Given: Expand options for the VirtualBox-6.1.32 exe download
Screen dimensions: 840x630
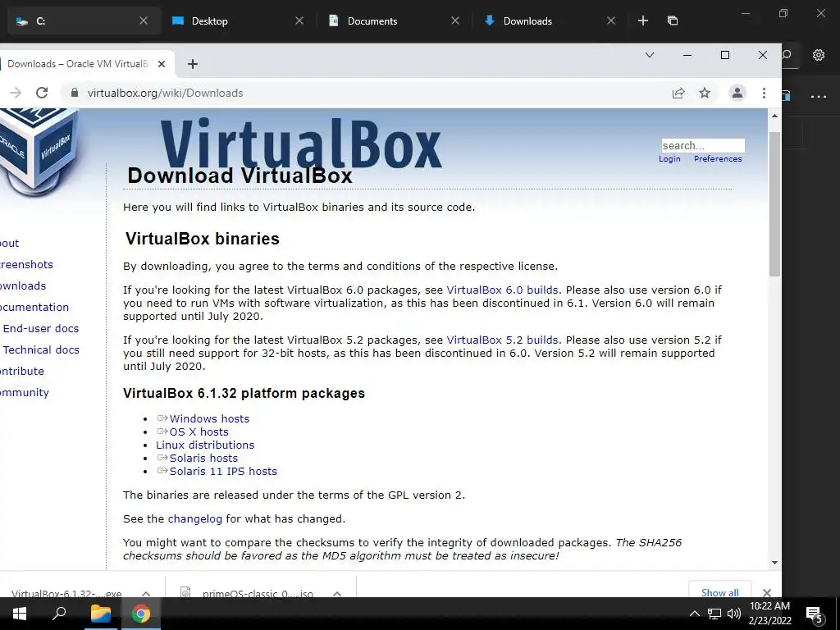Looking at the screenshot, I should (x=146, y=594).
